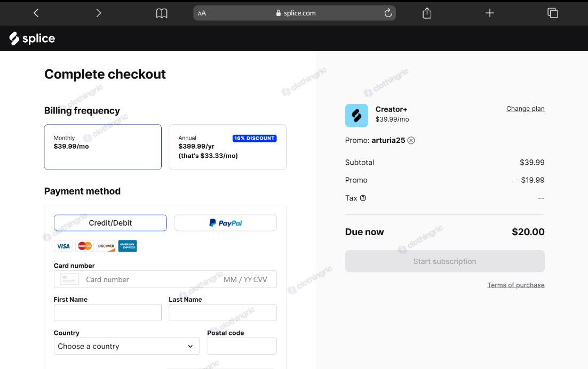Select Monthly $39.99/mo billing
588x369 pixels.
coord(103,147)
